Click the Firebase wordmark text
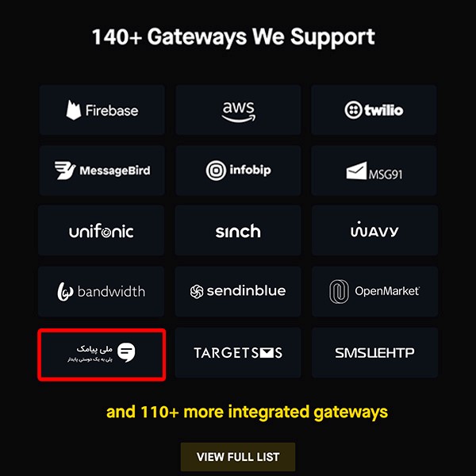This screenshot has height=476, width=476. click(112, 110)
